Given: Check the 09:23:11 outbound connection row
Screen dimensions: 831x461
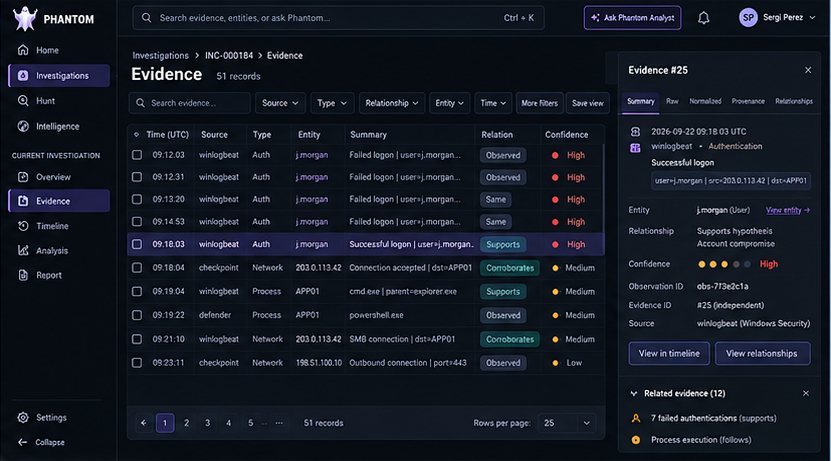Looking at the screenshot, I should coord(137,363).
